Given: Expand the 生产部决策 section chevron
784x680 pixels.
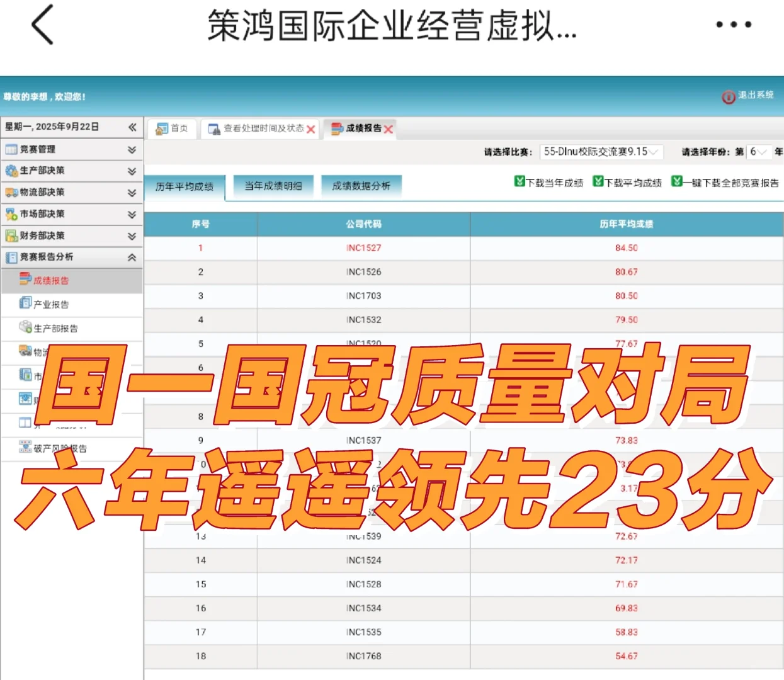Looking at the screenshot, I should pyautogui.click(x=132, y=171).
